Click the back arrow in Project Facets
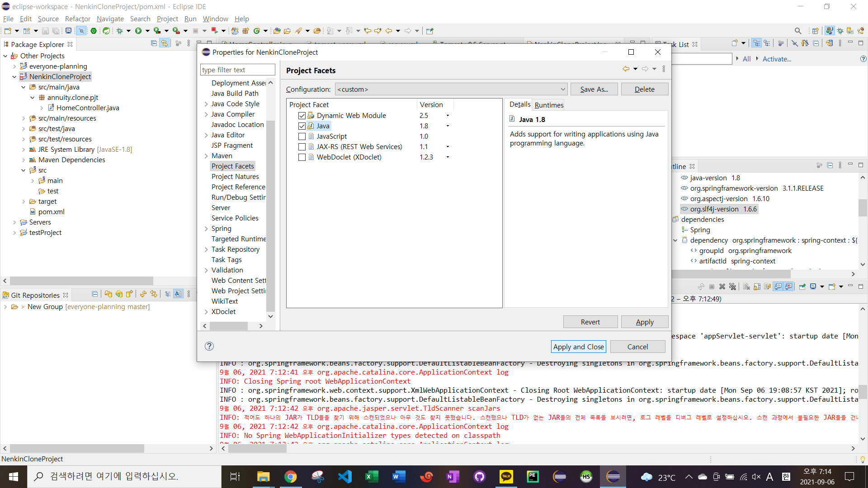This screenshot has width=868, height=488. (x=626, y=69)
